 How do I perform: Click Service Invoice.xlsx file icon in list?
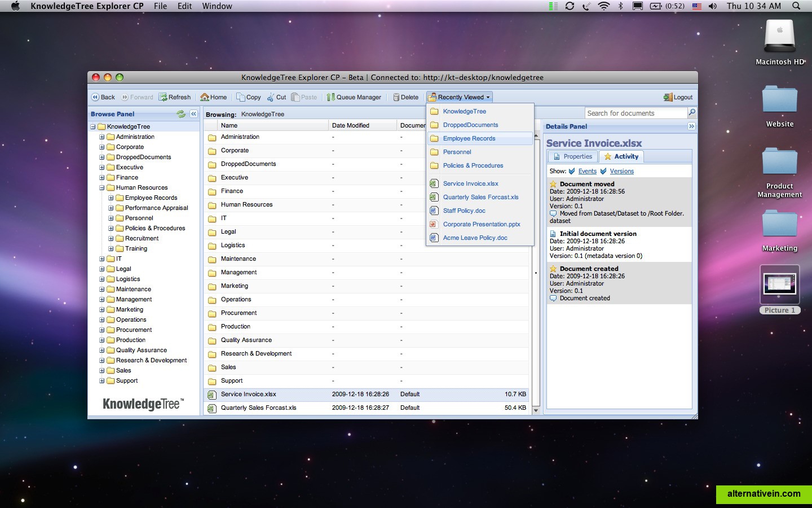coord(212,395)
